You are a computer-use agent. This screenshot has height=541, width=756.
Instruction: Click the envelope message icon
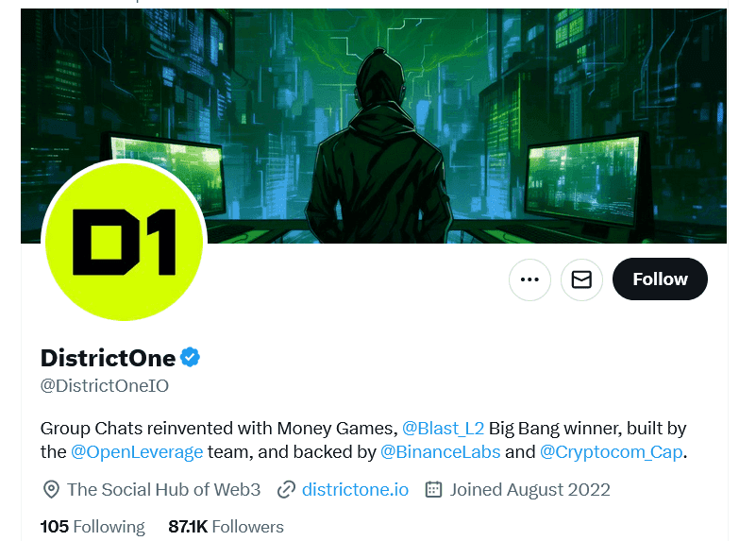(x=581, y=279)
